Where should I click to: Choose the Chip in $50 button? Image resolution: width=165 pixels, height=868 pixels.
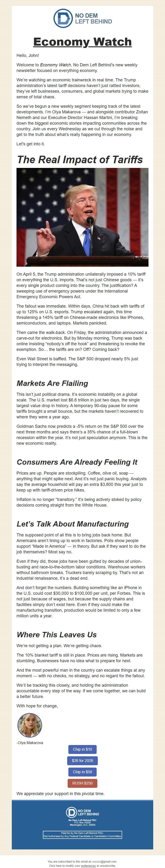82,772
